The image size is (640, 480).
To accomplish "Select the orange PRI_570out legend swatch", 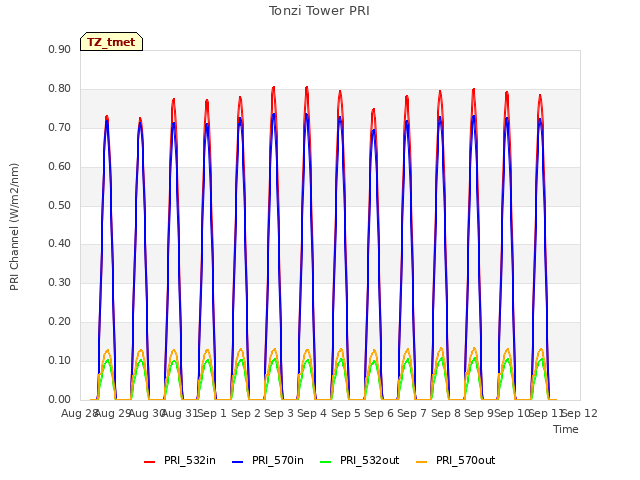I will tap(422, 462).
